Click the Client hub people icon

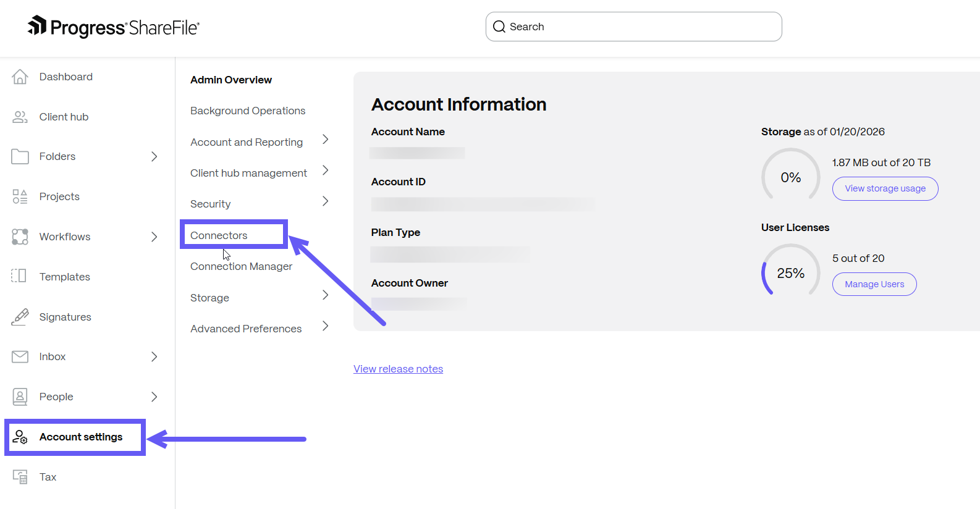pos(20,117)
